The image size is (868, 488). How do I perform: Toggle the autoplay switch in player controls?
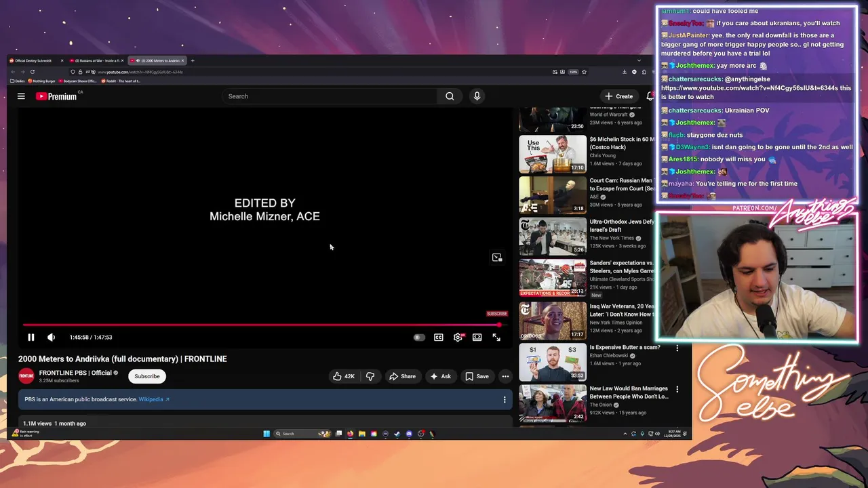click(419, 337)
